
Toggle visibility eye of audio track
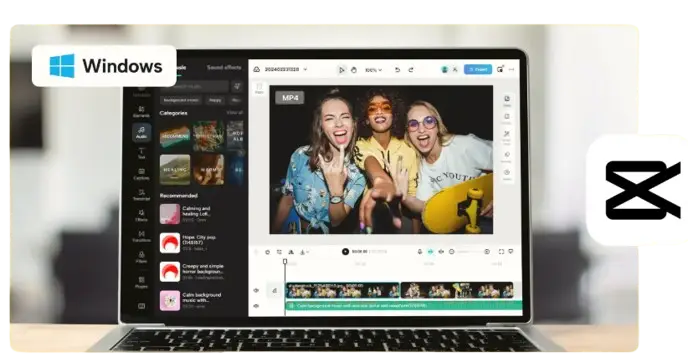[x=256, y=306]
